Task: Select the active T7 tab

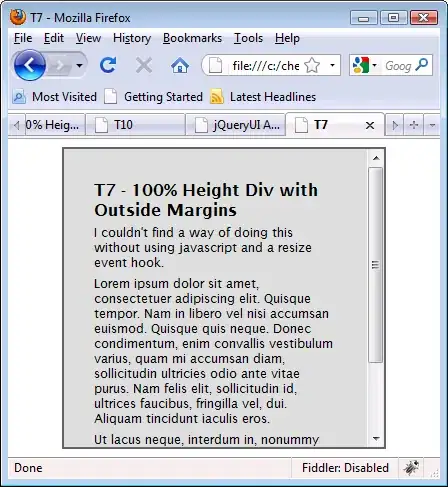Action: [335, 124]
